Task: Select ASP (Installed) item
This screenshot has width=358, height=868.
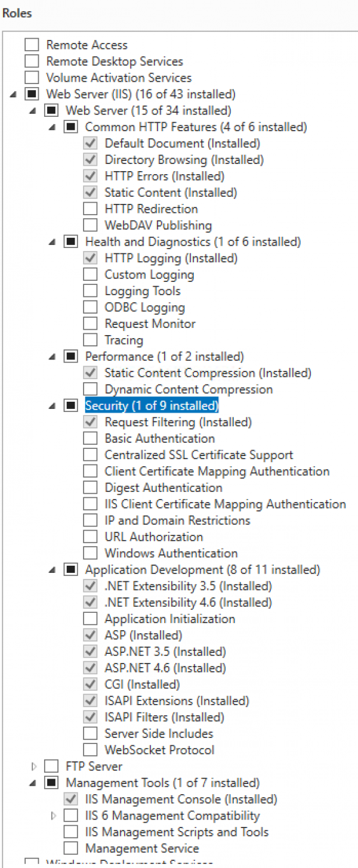Action: 143,635
